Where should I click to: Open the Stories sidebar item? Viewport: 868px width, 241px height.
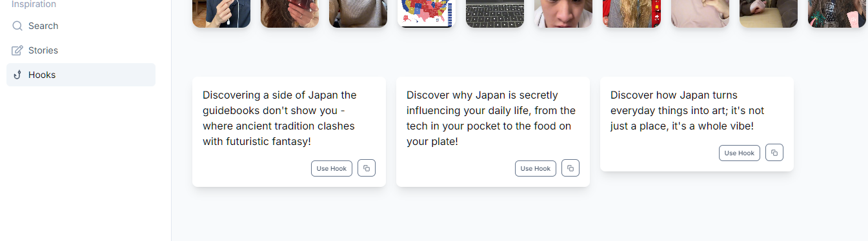coord(81,50)
